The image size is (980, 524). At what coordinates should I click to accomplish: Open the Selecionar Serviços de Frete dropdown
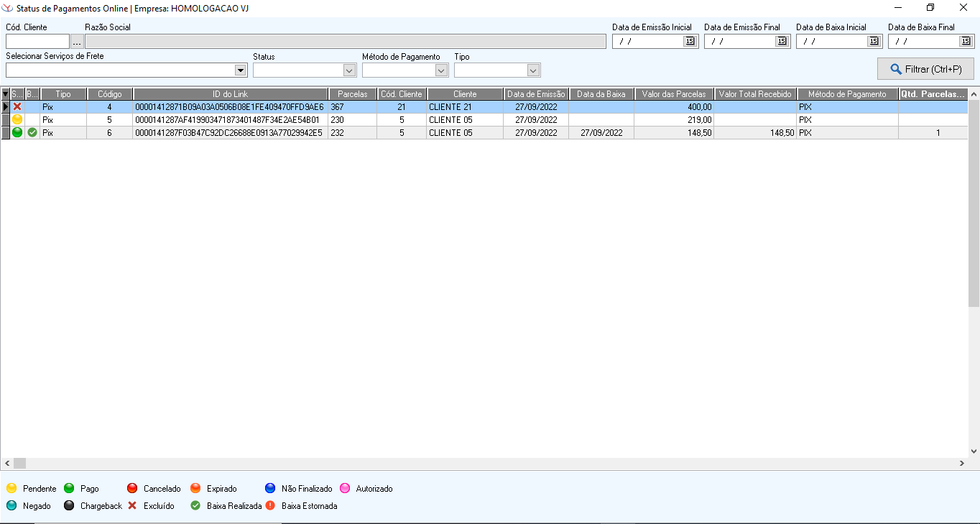[x=240, y=70]
